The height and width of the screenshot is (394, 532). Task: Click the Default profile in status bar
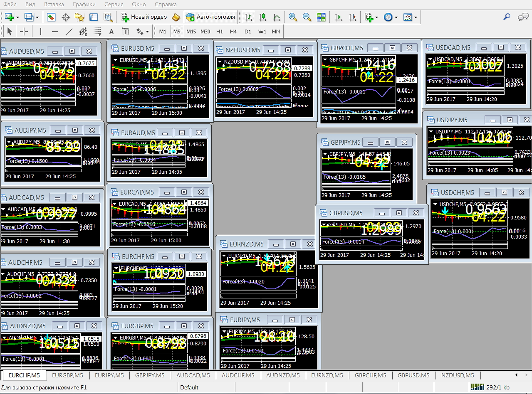point(189,387)
